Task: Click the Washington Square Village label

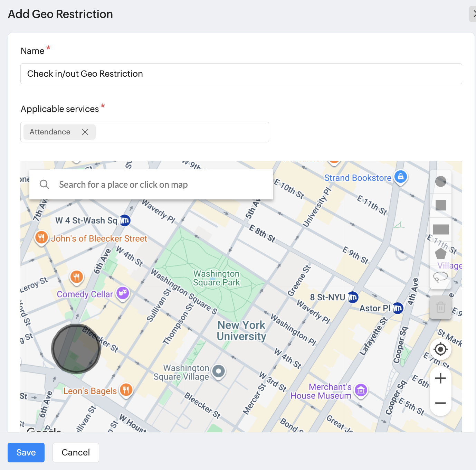Action: coord(181,372)
